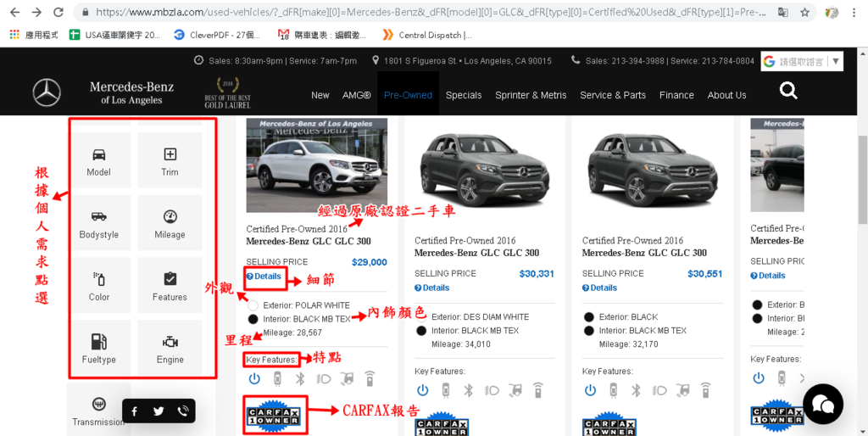Image resolution: width=868 pixels, height=436 pixels.
Task: Open the Gmail bookmark in bookmarks bar
Action: [321, 35]
